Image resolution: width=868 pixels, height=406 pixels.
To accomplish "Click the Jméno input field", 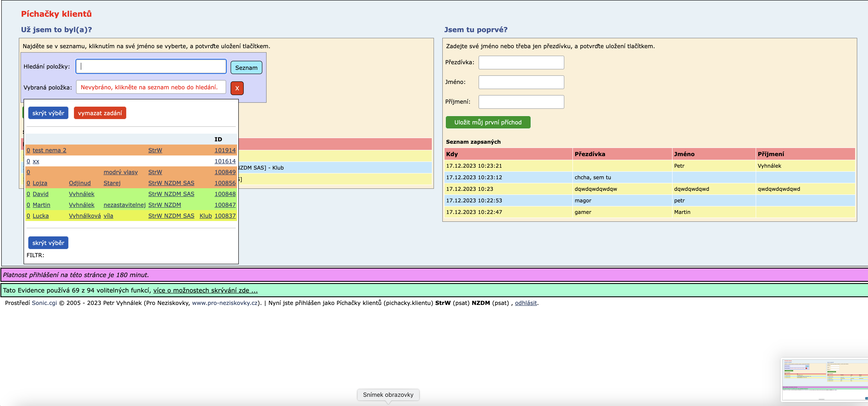I will (x=521, y=82).
